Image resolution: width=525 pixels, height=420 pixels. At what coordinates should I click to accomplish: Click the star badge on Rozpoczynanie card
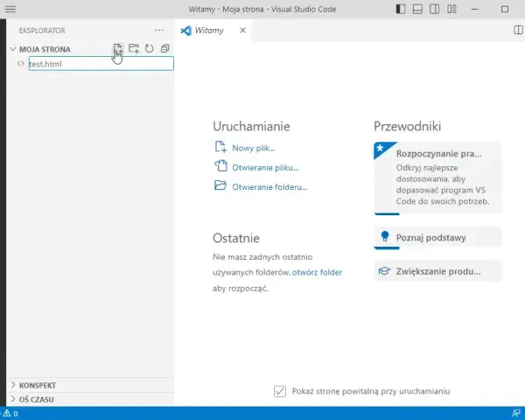pos(381,148)
